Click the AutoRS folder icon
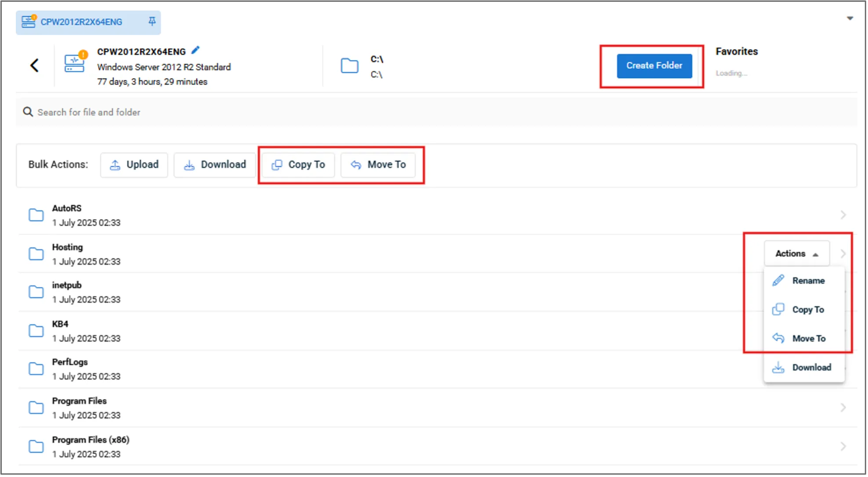This screenshot has width=868, height=477. pos(36,215)
